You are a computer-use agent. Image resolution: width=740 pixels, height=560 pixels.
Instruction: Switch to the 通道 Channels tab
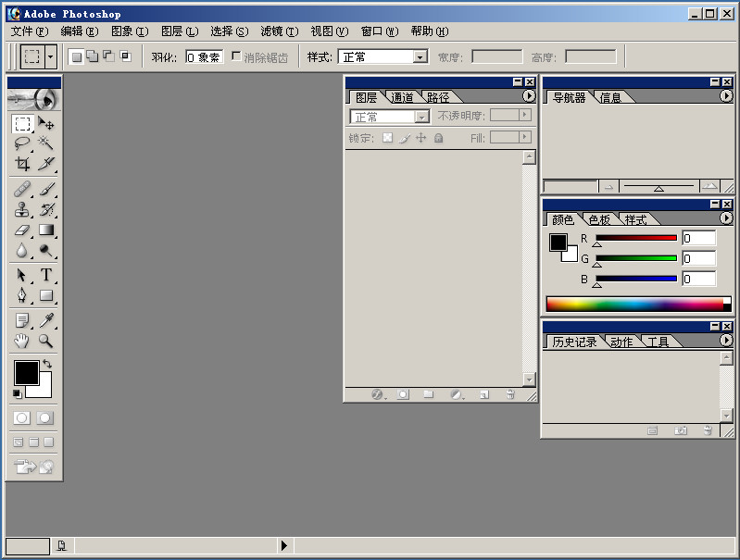(x=403, y=98)
